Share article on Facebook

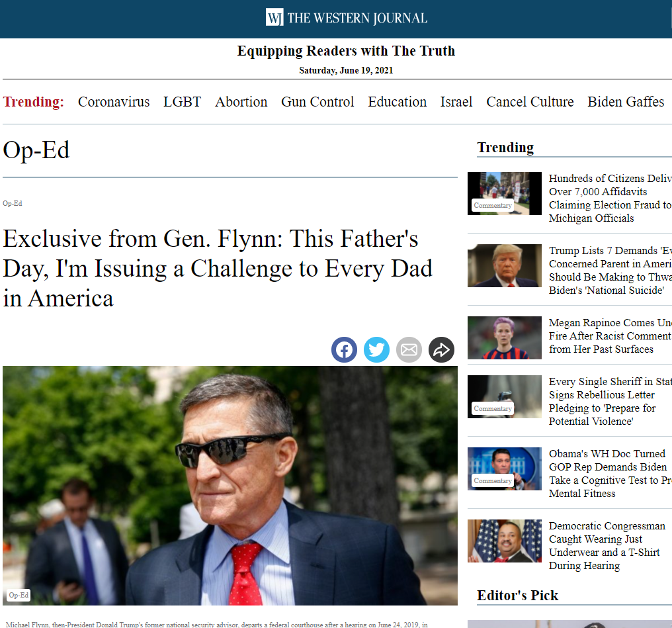[x=344, y=350]
